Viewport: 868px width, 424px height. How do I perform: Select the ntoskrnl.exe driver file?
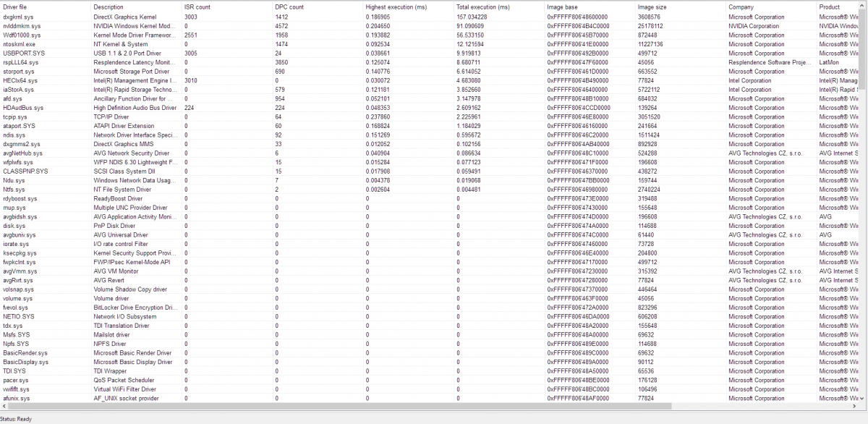[20, 44]
